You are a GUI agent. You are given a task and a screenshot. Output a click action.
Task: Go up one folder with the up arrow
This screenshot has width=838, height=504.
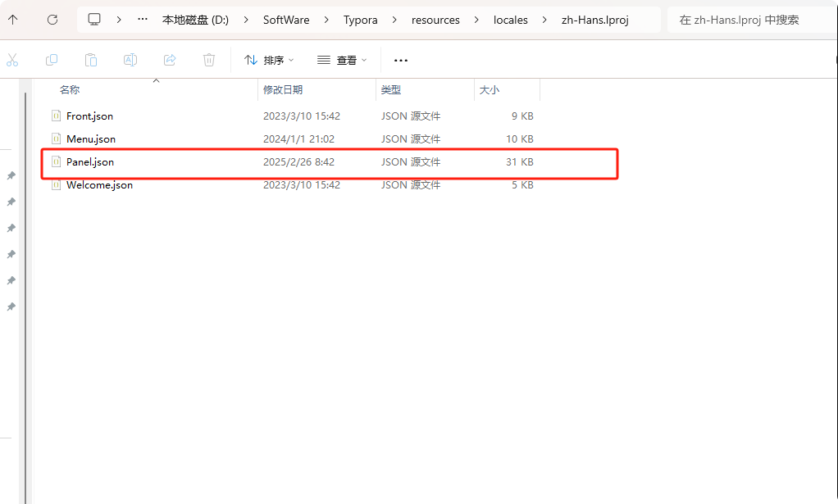click(x=13, y=20)
